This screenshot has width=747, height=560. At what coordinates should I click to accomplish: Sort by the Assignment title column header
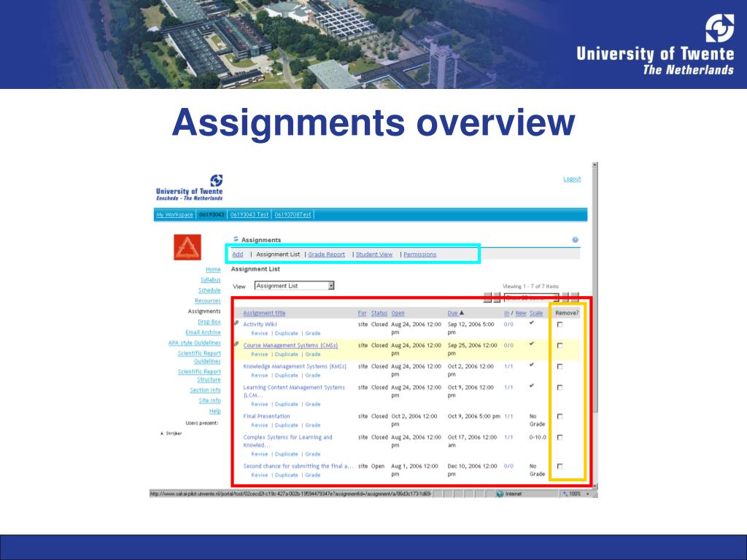(x=264, y=313)
